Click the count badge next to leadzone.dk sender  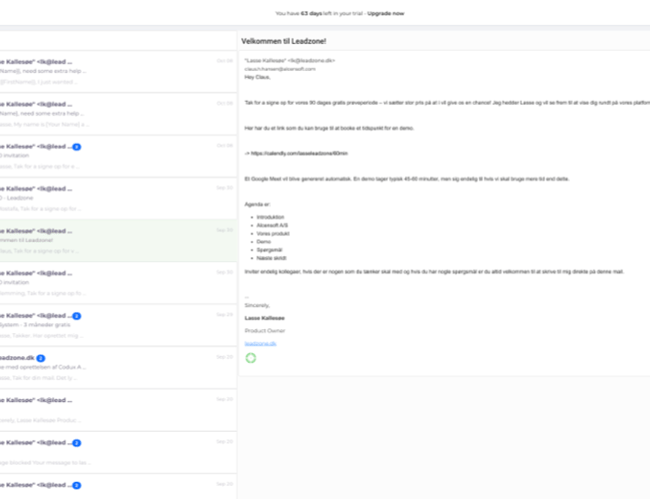(41, 358)
